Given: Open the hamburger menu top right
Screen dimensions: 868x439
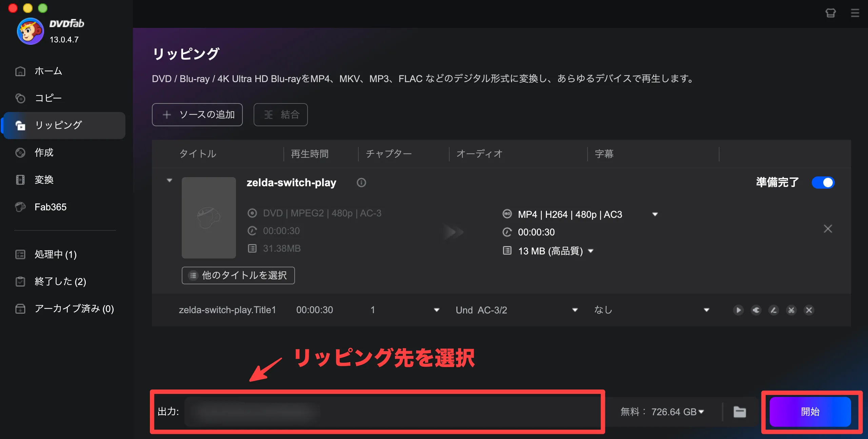Looking at the screenshot, I should tap(855, 13).
